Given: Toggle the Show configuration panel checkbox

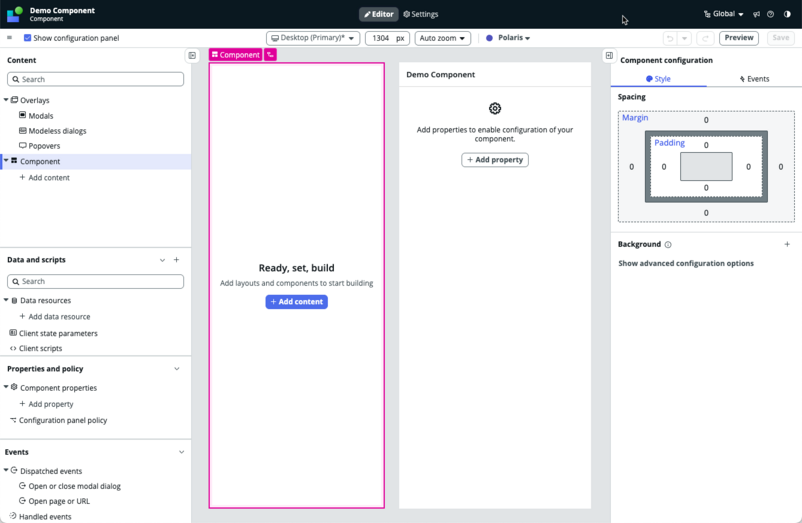Looking at the screenshot, I should 28,38.
